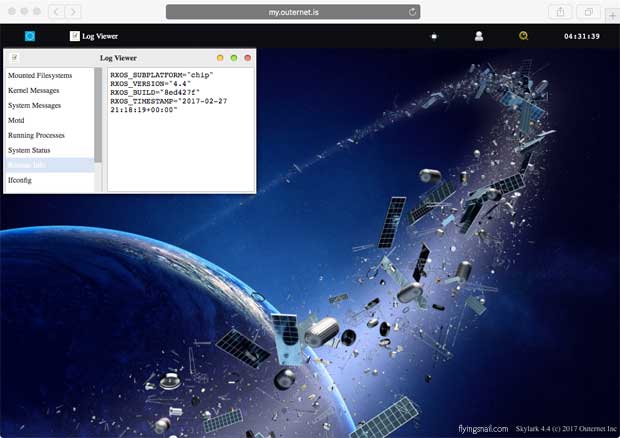This screenshot has width=620, height=438.
Task: Click the browser address bar my.outernet.is
Action: tap(293, 12)
